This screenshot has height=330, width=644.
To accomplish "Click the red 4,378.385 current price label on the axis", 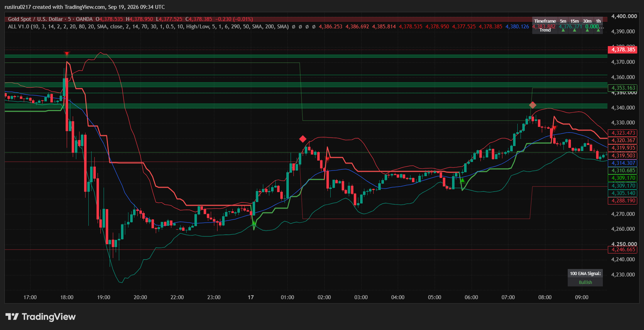I will click(x=623, y=50).
